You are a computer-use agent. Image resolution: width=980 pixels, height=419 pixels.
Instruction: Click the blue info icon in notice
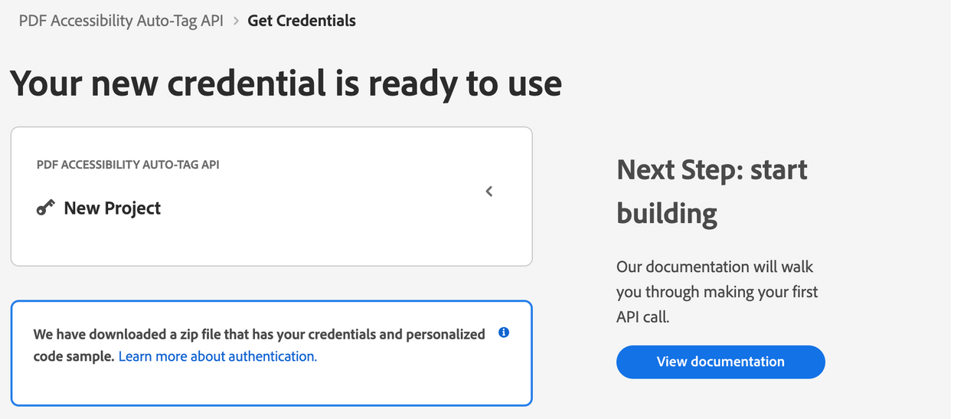(503, 332)
